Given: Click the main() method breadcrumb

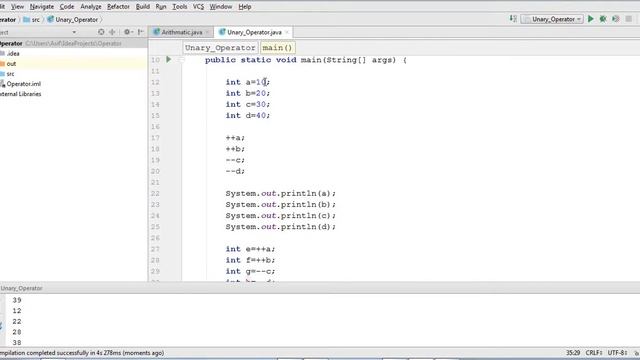Looking at the screenshot, I should point(278,48).
